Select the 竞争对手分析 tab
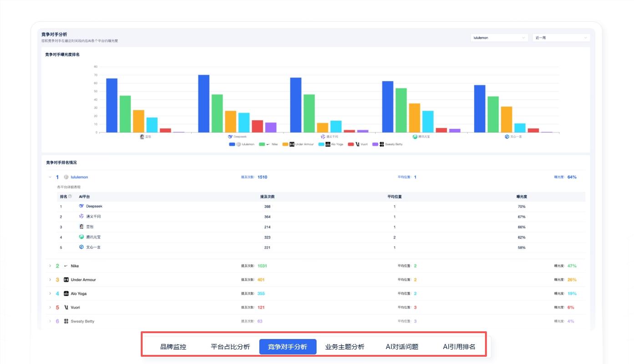The image size is (634, 364). [288, 347]
